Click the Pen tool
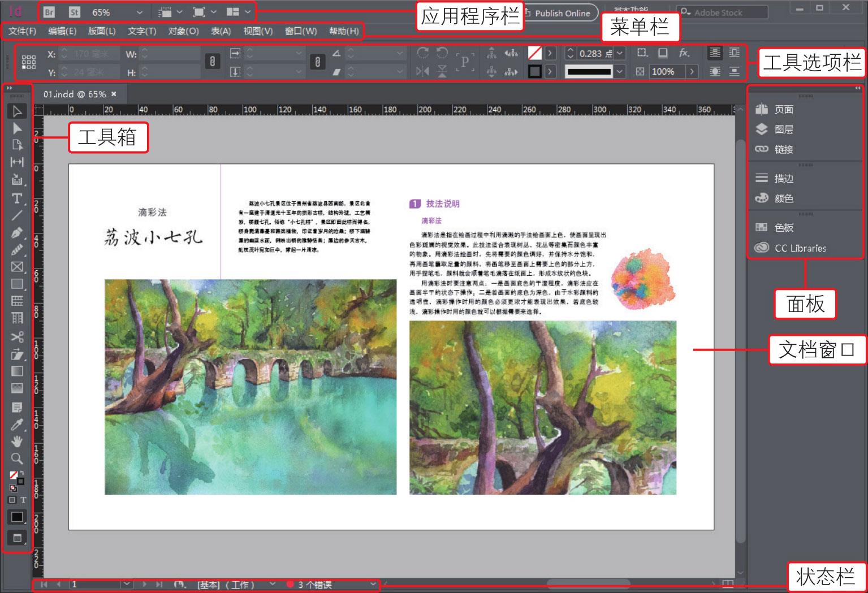This screenshot has width=868, height=593. click(17, 232)
